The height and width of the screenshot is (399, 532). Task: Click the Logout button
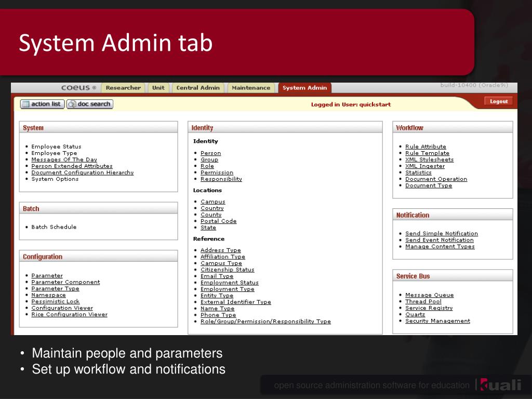point(498,101)
